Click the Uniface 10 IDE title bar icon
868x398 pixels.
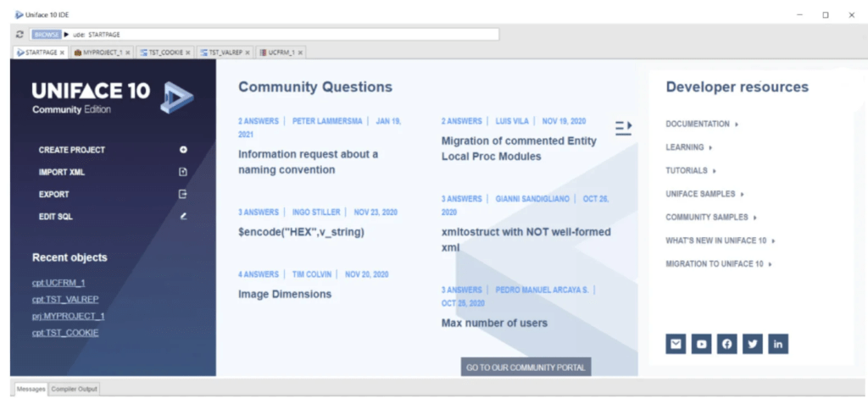[x=19, y=15]
